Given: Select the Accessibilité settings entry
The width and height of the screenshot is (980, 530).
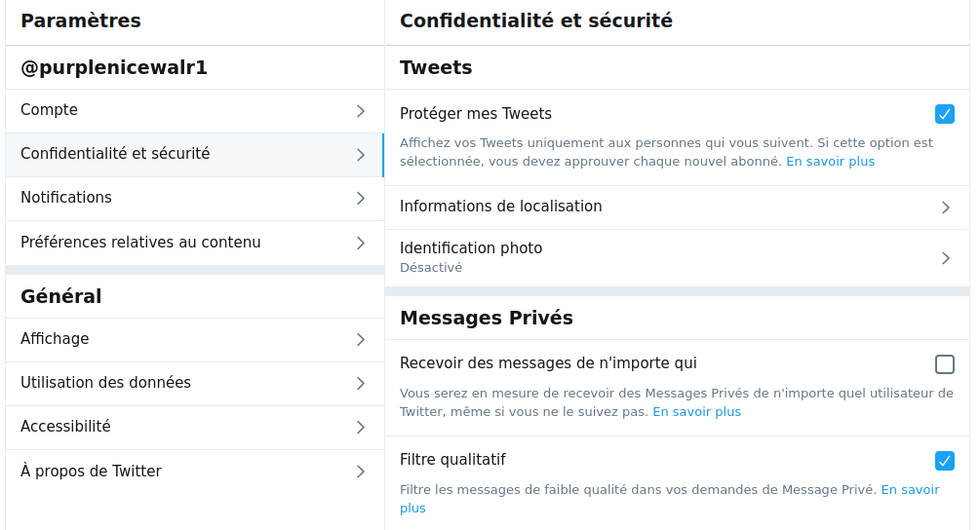Looking at the screenshot, I should 194,427.
